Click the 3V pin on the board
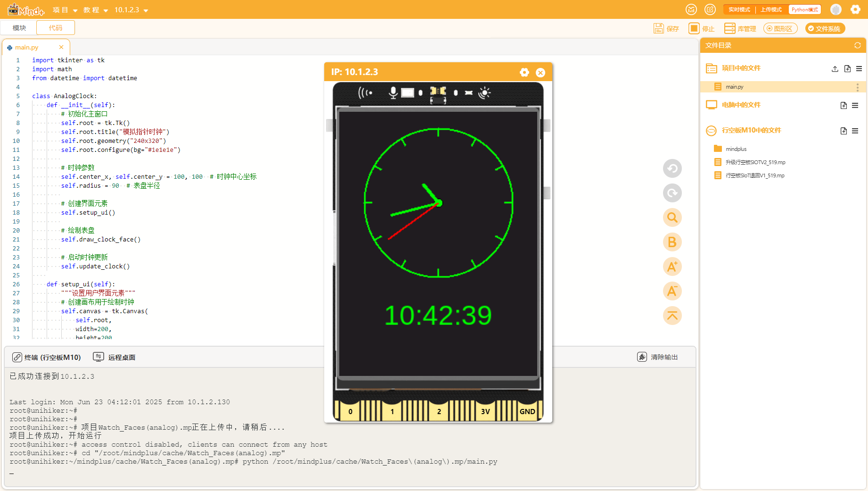868x491 pixels. pos(485,411)
